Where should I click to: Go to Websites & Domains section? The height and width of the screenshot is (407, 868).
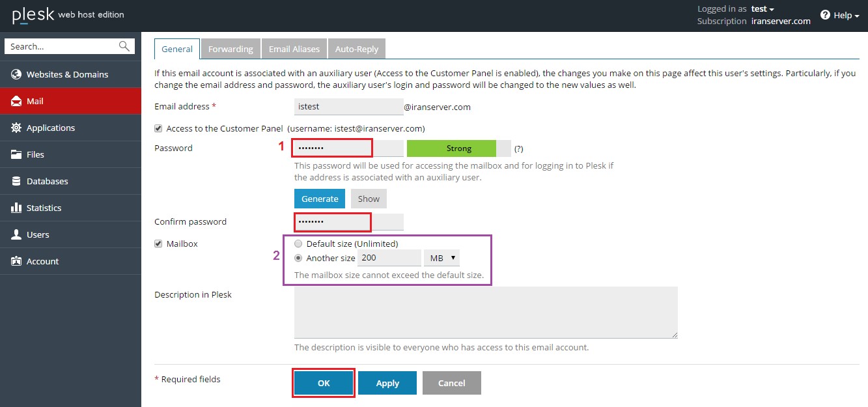click(70, 74)
